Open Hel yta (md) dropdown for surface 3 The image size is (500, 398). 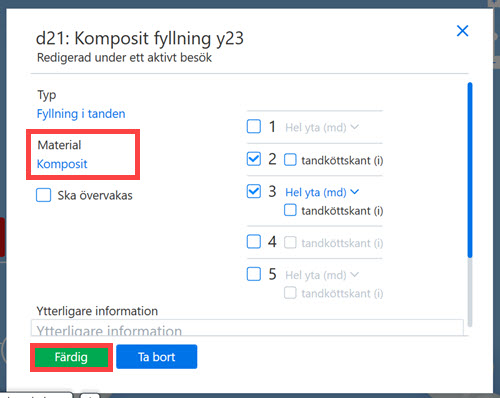pyautogui.click(x=322, y=192)
